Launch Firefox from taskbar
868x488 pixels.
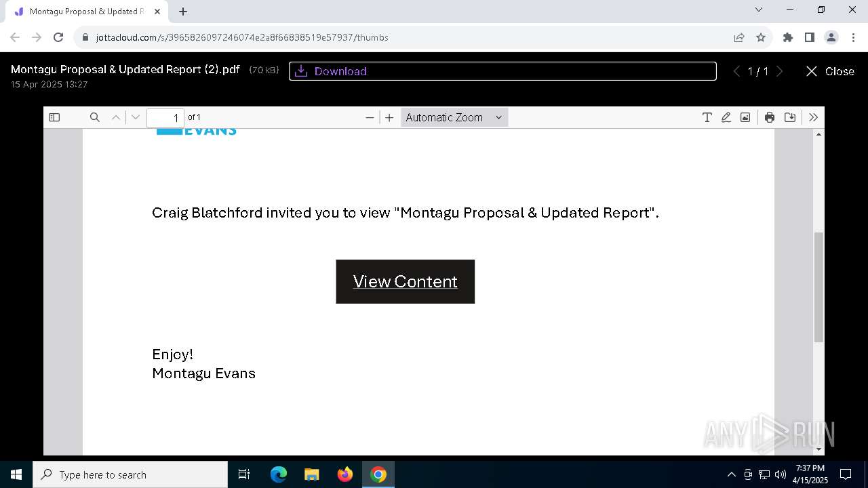[x=344, y=474]
